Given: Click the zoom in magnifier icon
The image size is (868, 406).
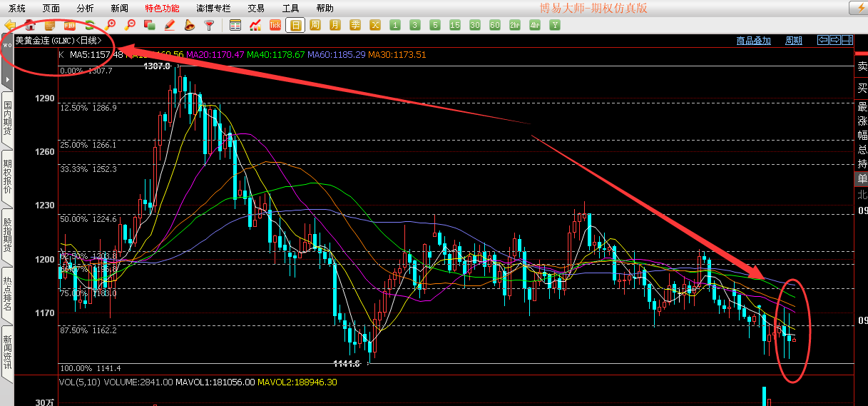Looking at the screenshot, I should (110, 26).
